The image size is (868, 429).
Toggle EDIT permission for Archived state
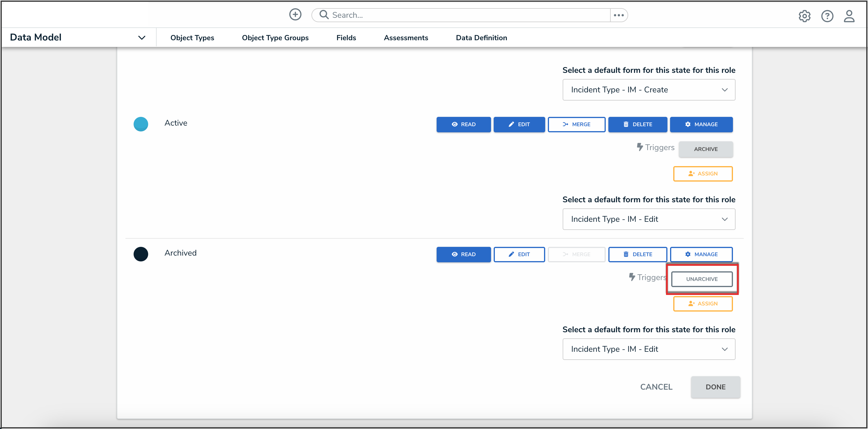[519, 254]
